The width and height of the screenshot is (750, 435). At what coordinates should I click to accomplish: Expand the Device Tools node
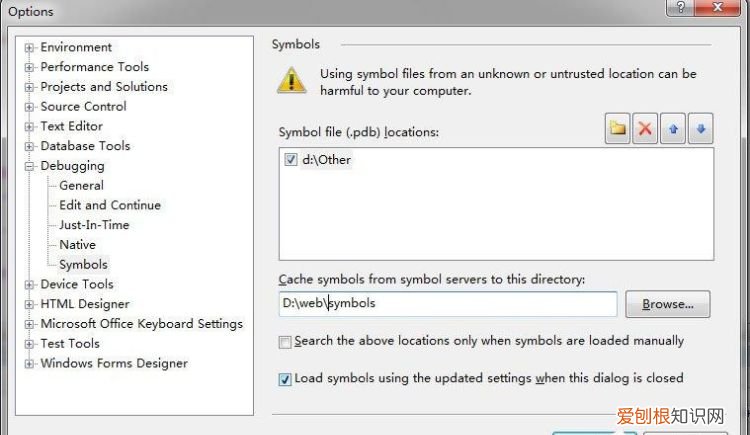[30, 285]
